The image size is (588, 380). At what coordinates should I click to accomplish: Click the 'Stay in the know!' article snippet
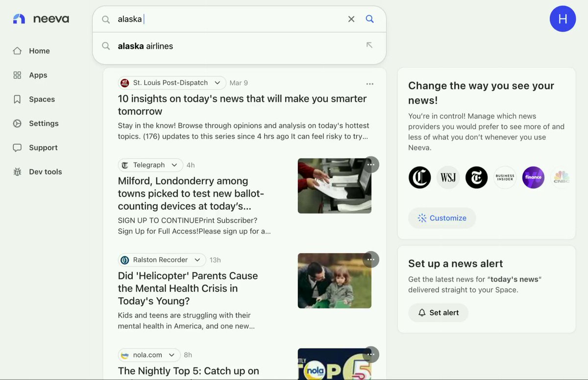[x=244, y=131]
